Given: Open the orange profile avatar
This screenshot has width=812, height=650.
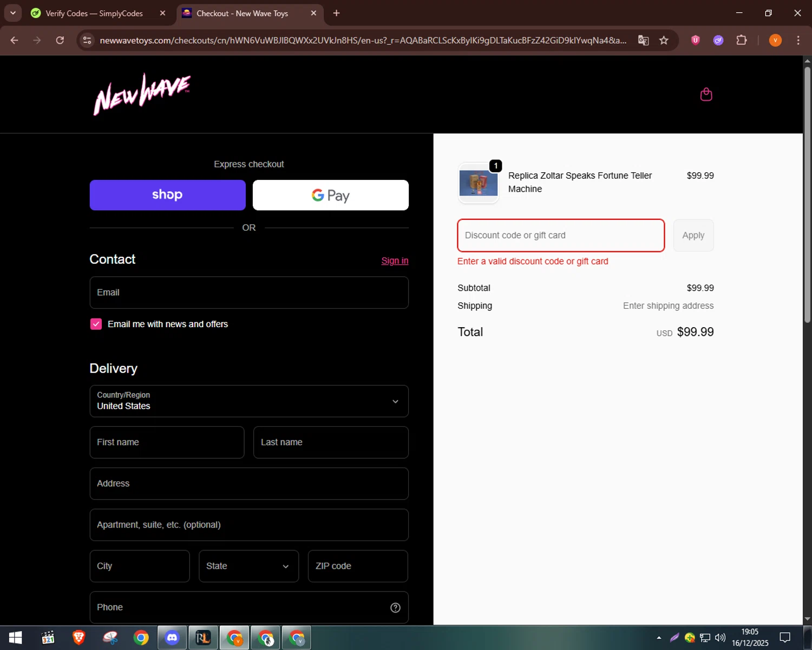Looking at the screenshot, I should click(x=775, y=40).
